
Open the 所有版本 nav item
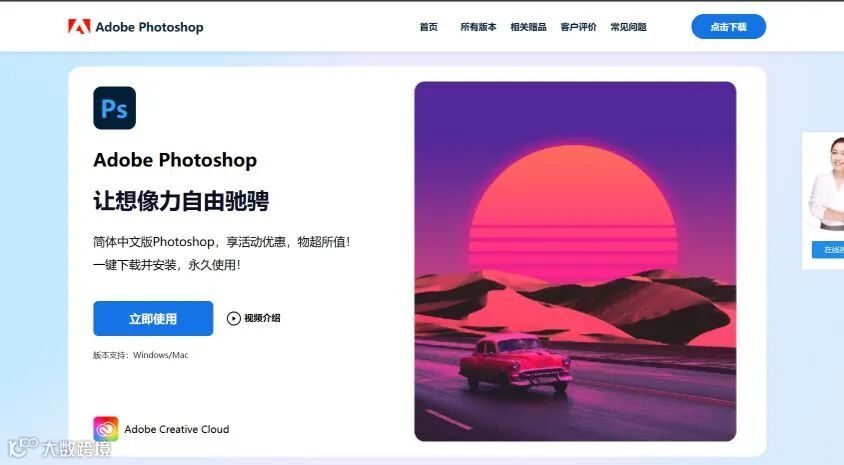coord(478,27)
